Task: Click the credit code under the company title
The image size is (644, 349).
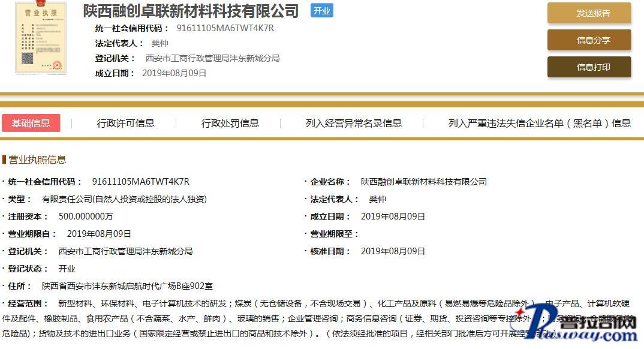Action: tap(225, 28)
